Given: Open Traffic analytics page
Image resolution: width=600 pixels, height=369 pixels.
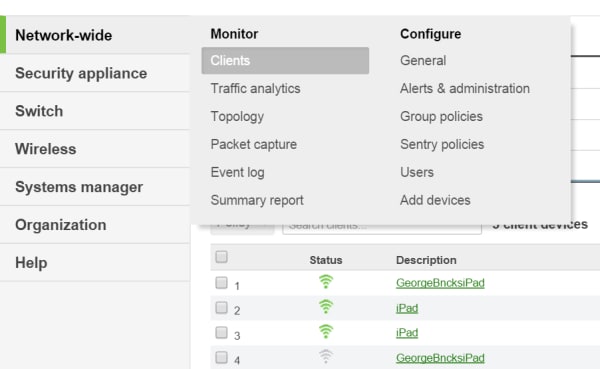Looking at the screenshot, I should pos(255,88).
